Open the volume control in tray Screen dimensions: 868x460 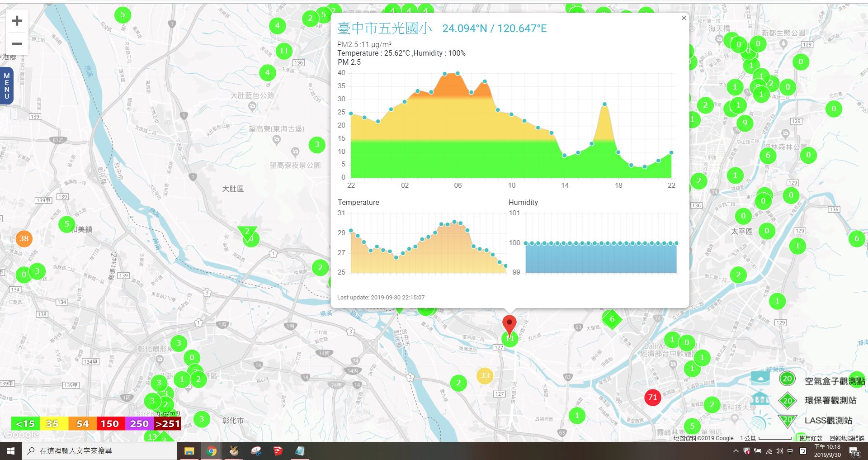coord(779,451)
